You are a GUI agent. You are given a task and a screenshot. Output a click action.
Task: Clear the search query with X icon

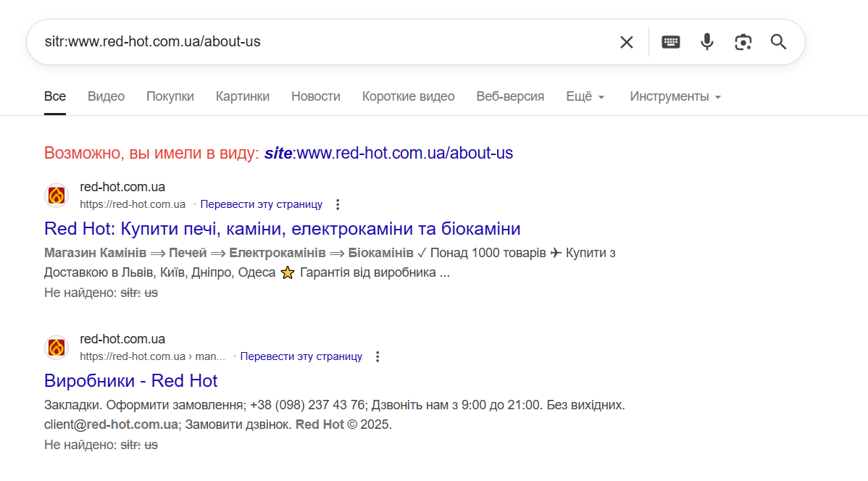click(x=626, y=42)
